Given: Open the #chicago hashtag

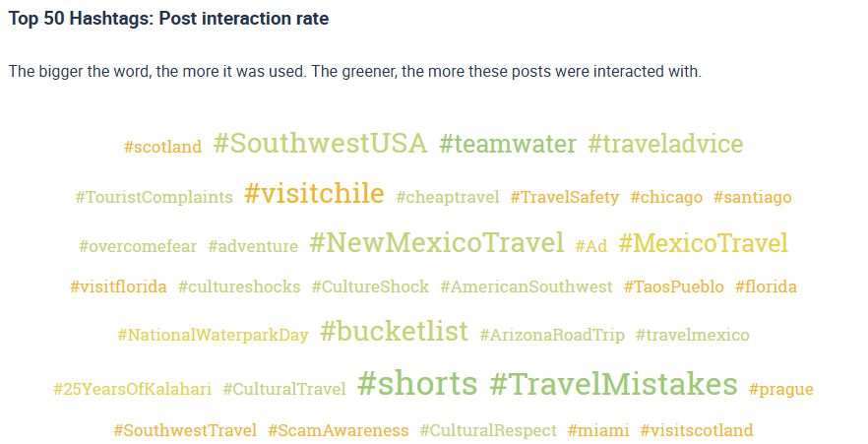Looking at the screenshot, I should [666, 198].
